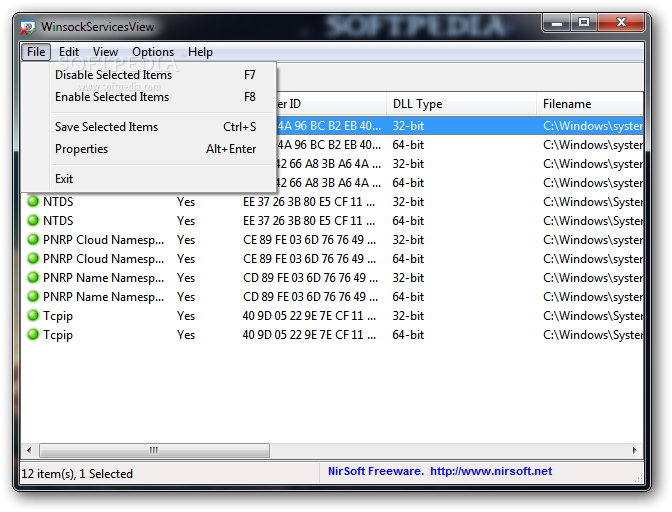672x512 pixels.
Task: Open the Edit menu
Action: click(69, 52)
